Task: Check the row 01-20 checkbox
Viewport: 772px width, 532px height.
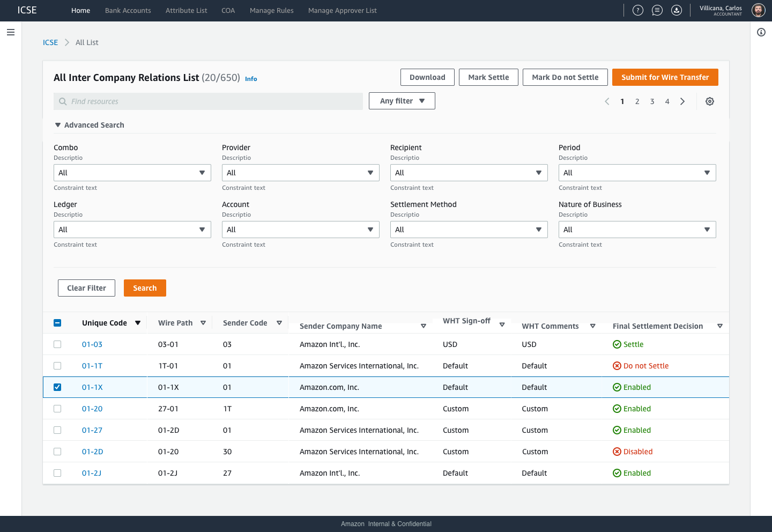Action: [x=57, y=409]
